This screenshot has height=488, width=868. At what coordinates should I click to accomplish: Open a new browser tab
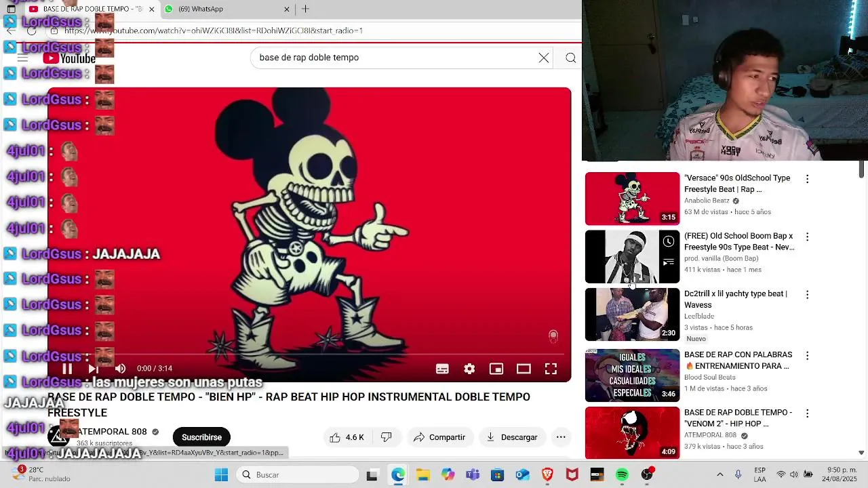305,9
